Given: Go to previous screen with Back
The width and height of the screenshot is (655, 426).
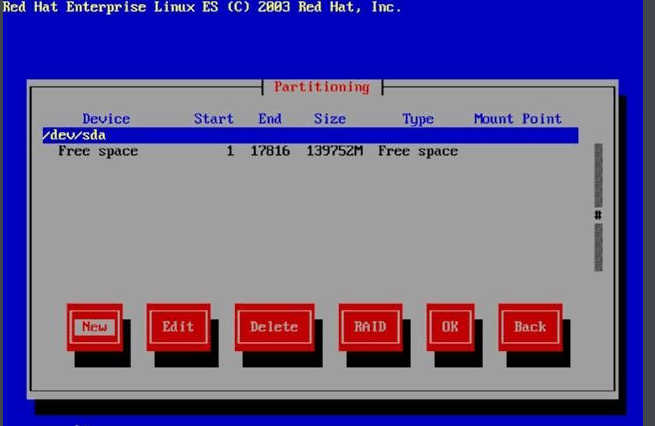Looking at the screenshot, I should click(x=530, y=327).
